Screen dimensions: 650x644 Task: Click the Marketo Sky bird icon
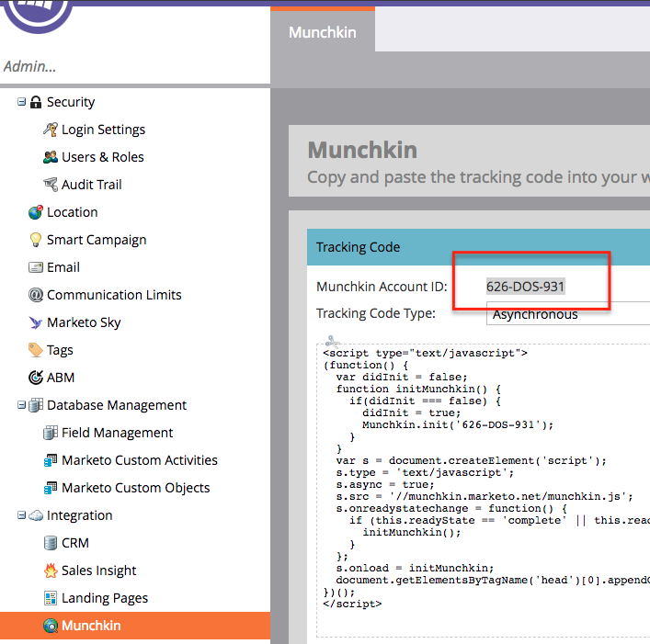(x=36, y=322)
